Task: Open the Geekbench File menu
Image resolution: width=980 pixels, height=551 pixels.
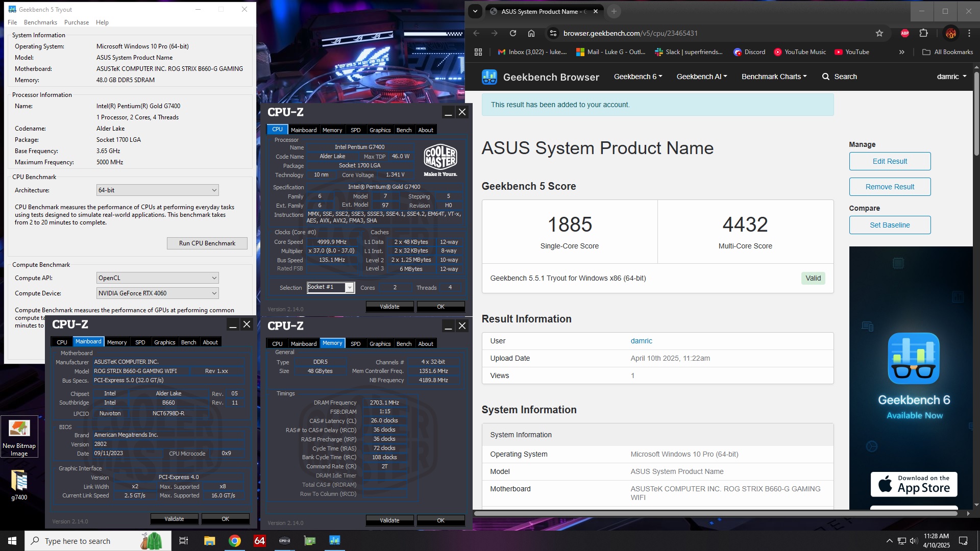Action: coord(12,22)
